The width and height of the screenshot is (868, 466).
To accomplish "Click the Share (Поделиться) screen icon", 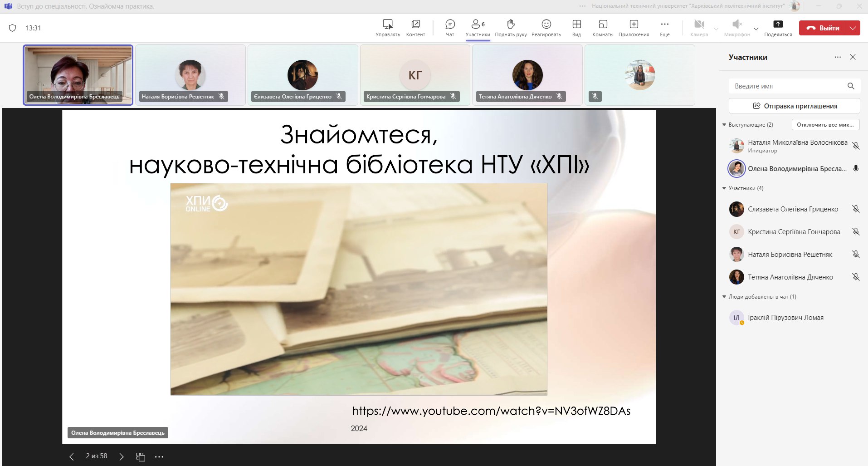I will click(778, 25).
